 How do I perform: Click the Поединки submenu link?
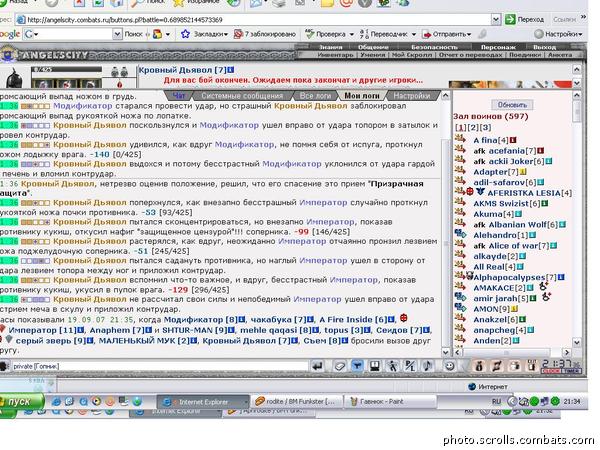[524, 55]
